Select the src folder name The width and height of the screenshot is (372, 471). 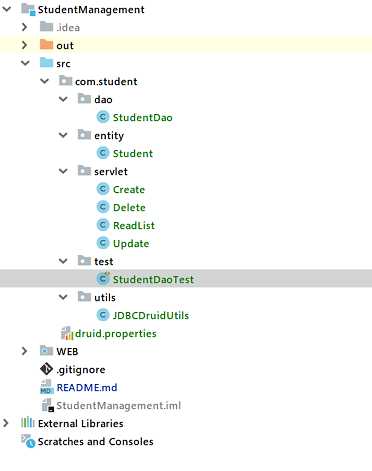(x=63, y=63)
